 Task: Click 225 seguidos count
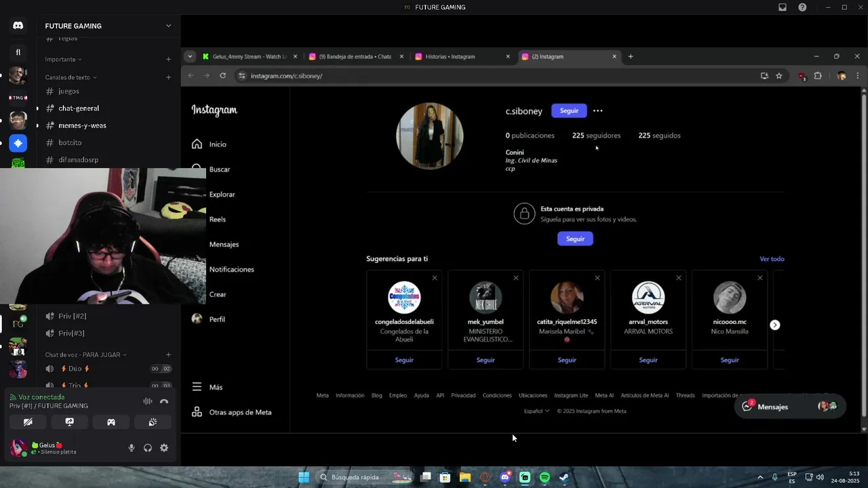(x=659, y=136)
